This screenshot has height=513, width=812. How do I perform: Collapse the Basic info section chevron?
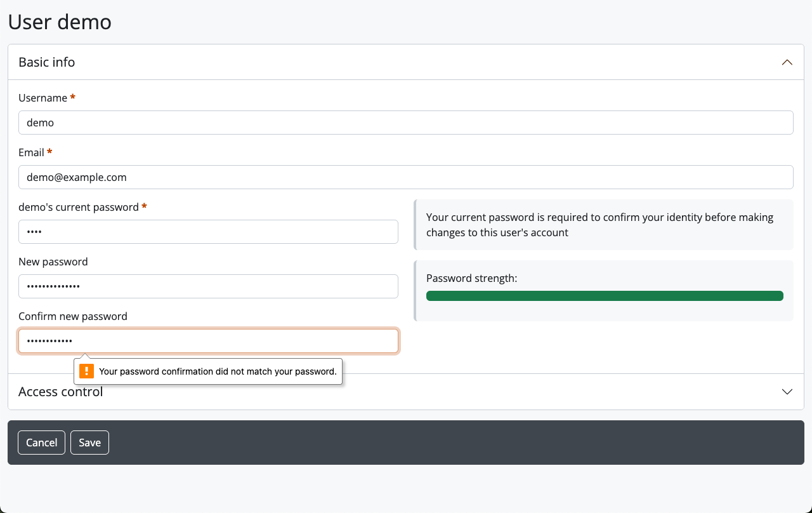(787, 62)
